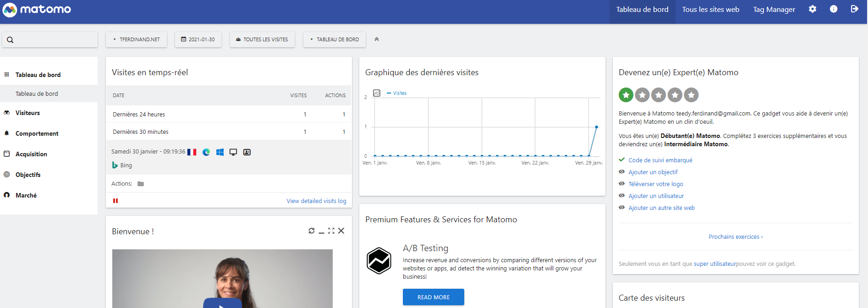868x308 pixels.
Task: Open the TFERDINAND.NET site selector
Action: tap(136, 39)
